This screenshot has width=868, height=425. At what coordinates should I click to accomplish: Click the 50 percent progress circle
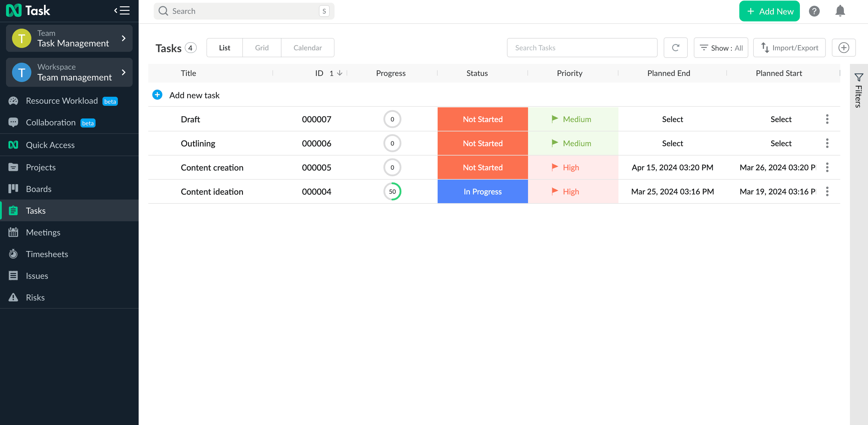click(x=392, y=191)
